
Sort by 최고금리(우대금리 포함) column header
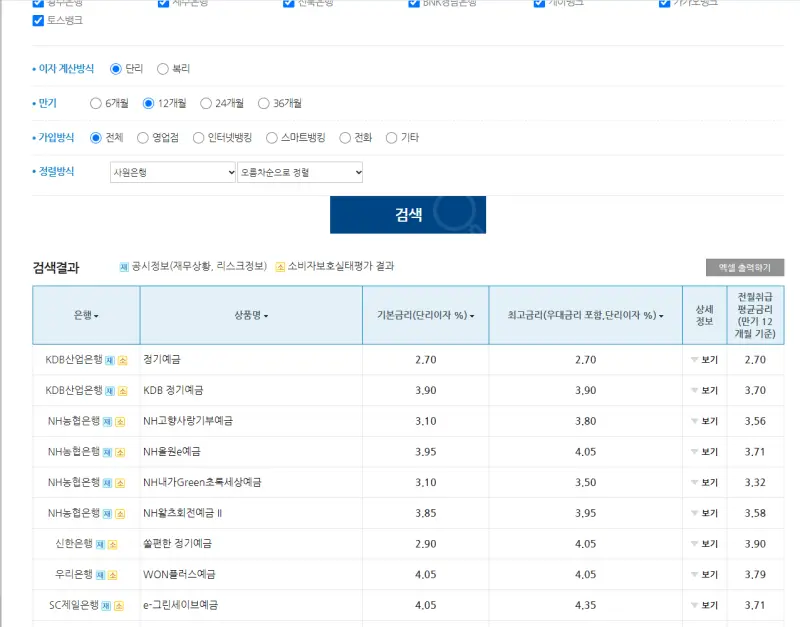tap(585, 315)
